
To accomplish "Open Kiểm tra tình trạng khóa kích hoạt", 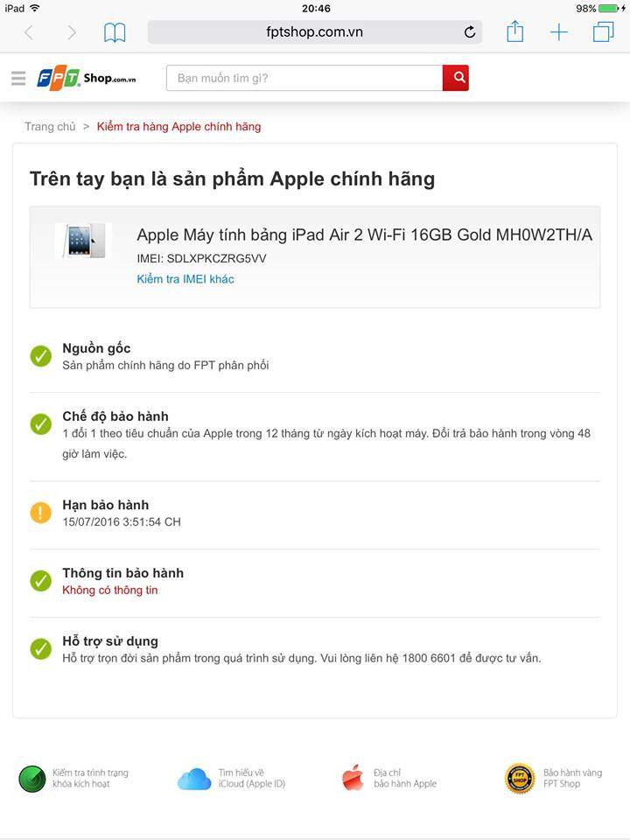I will pos(73,779).
